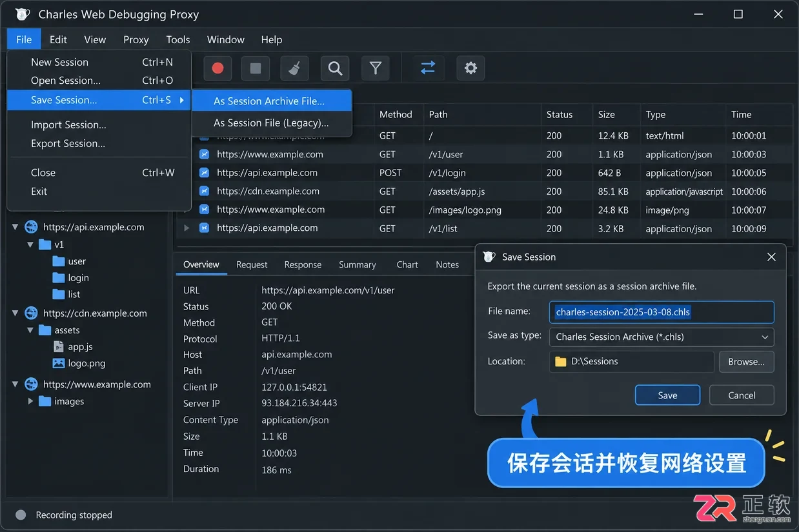This screenshot has width=799, height=532.
Task: Open the Edit menu
Action: [58, 39]
